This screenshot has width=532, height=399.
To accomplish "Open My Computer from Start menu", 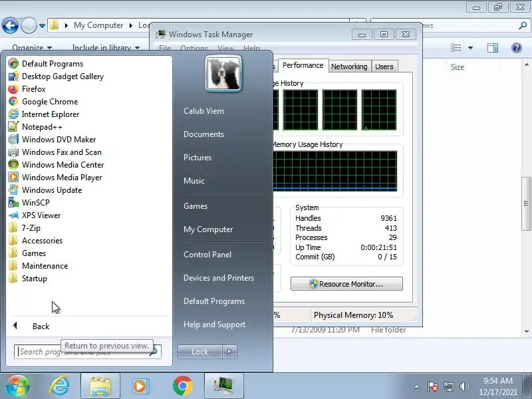I will click(x=208, y=229).
